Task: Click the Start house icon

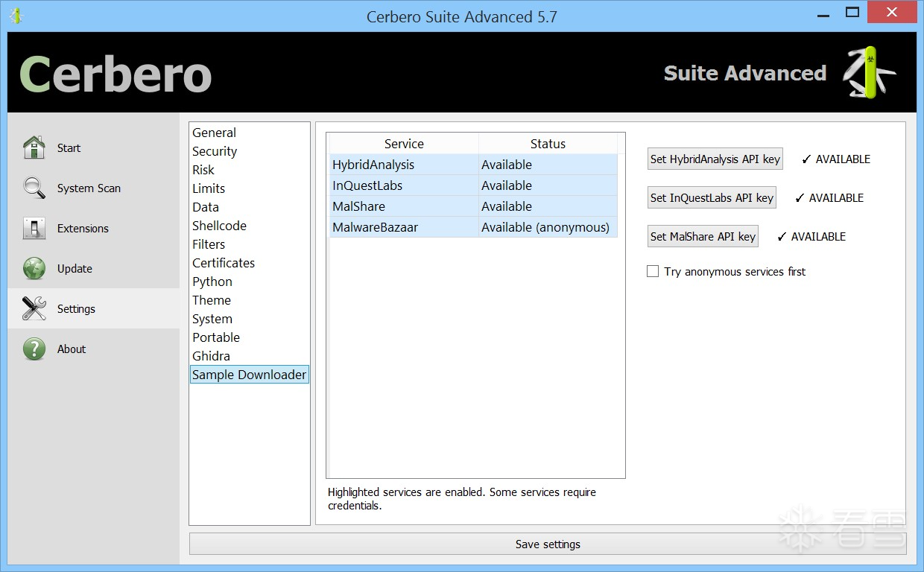Action: click(x=34, y=147)
